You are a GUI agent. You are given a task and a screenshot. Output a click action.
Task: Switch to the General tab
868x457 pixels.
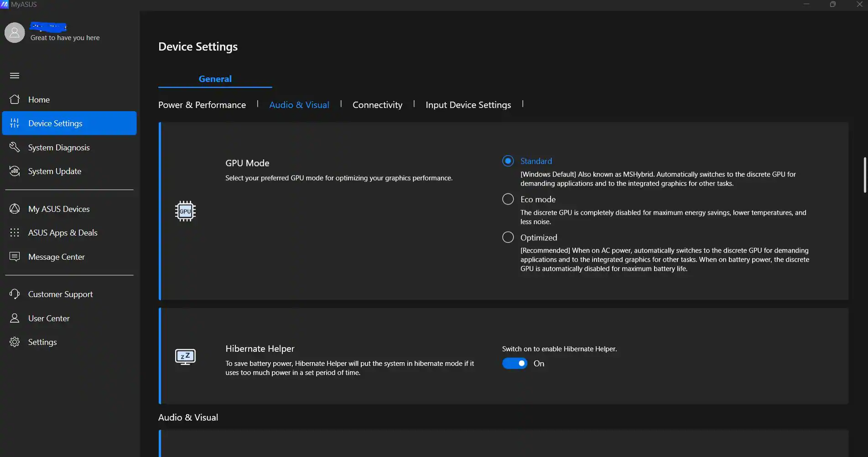coord(215,79)
